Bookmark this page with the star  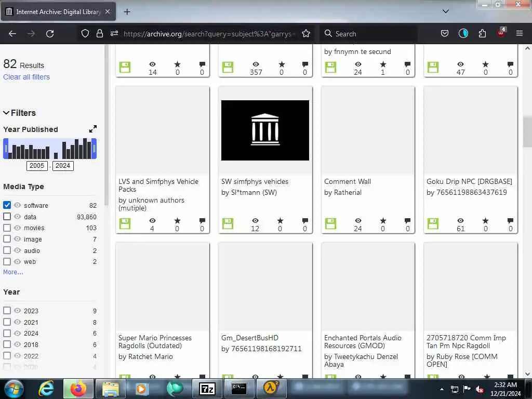(306, 34)
